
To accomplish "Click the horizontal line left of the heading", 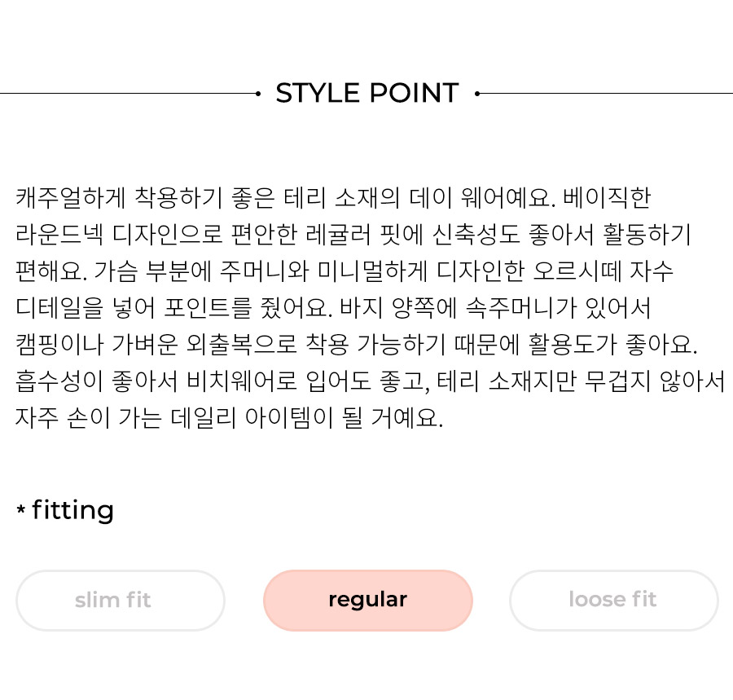I will tap(128, 94).
